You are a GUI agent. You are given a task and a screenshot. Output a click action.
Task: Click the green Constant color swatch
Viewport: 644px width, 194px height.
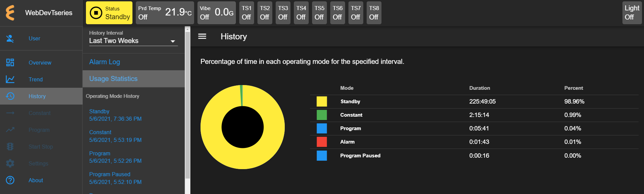(x=322, y=115)
